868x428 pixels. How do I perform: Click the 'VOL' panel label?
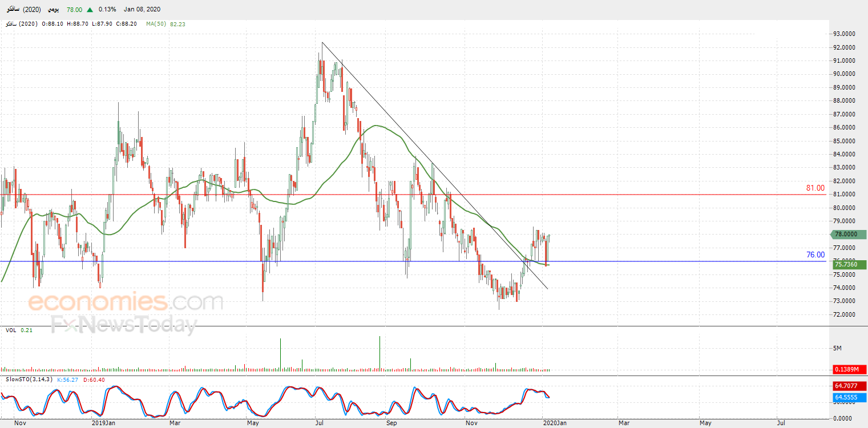pos(11,330)
